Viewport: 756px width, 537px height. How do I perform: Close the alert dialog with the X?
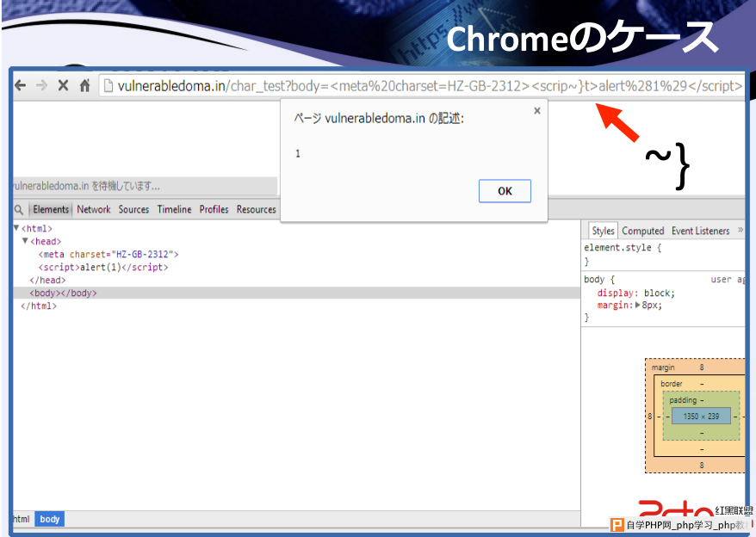[x=537, y=111]
